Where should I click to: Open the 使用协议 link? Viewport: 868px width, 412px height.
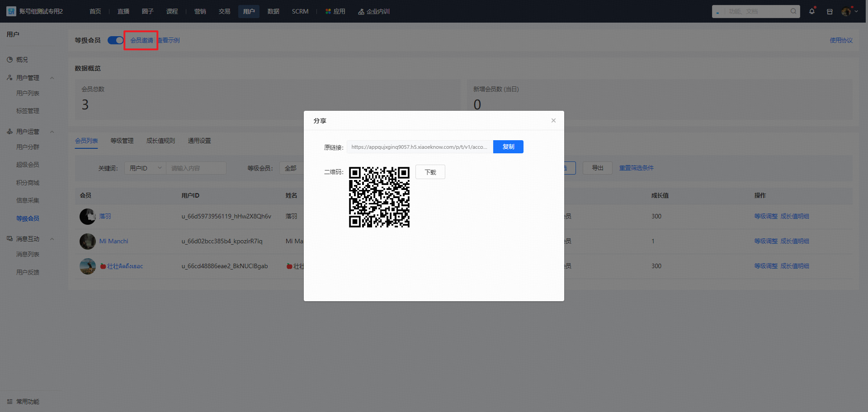coord(841,40)
